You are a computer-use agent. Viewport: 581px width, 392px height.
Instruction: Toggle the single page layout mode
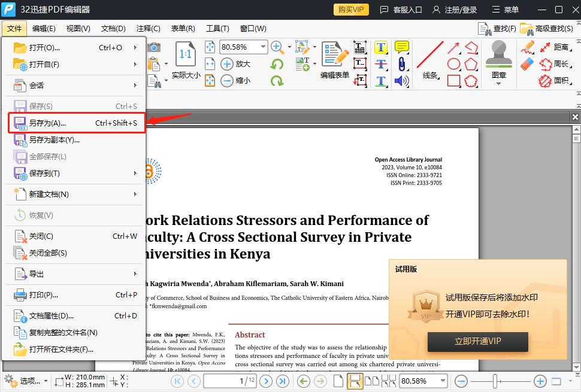[x=338, y=381]
